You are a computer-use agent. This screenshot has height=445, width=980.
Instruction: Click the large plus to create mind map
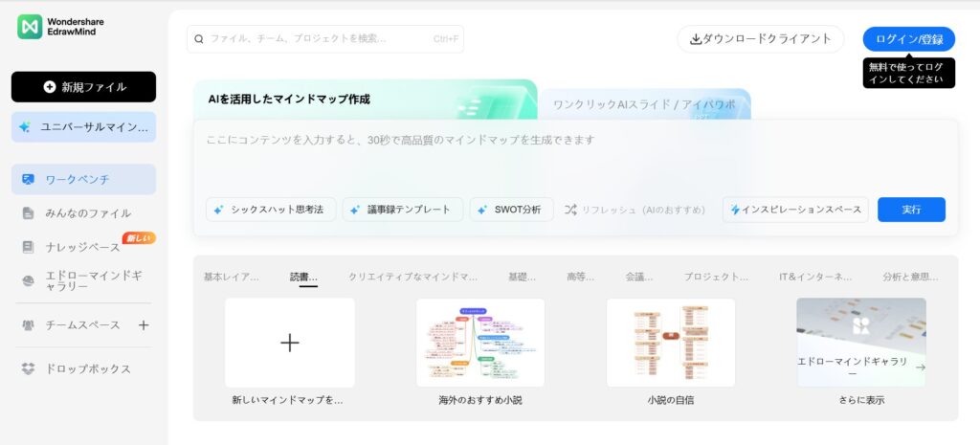(x=289, y=343)
